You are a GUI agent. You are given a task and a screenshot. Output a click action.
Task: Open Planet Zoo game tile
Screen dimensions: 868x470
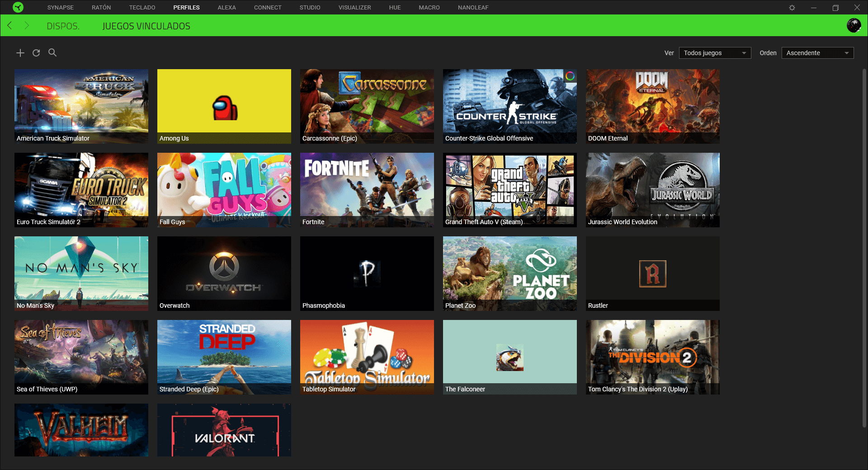tap(510, 273)
